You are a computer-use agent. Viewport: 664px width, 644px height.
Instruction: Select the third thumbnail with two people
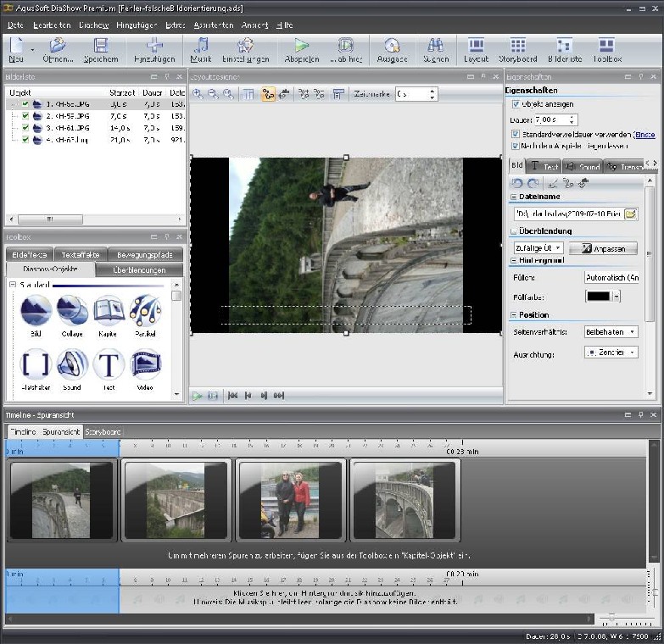pos(290,500)
